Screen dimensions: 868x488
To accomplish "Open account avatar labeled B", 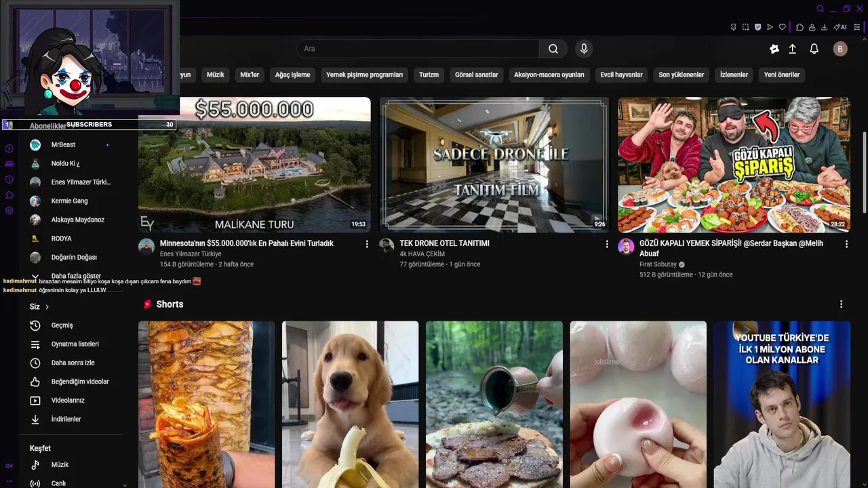I will 840,49.
